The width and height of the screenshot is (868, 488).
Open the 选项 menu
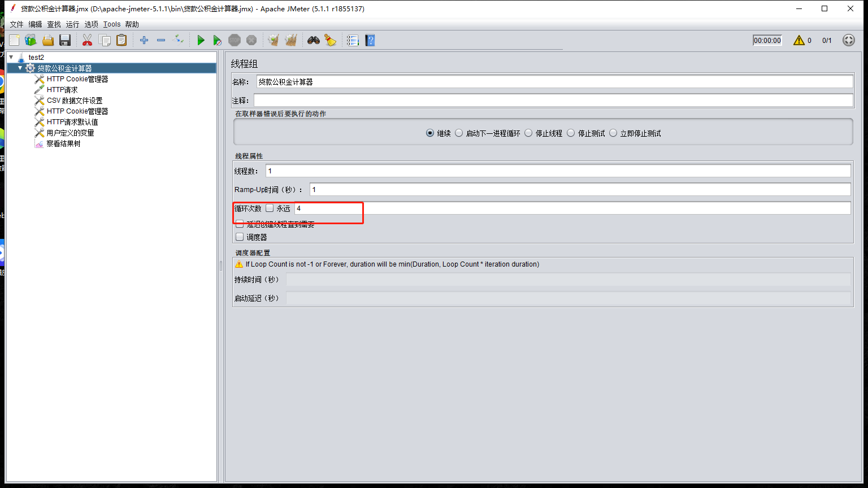(91, 24)
